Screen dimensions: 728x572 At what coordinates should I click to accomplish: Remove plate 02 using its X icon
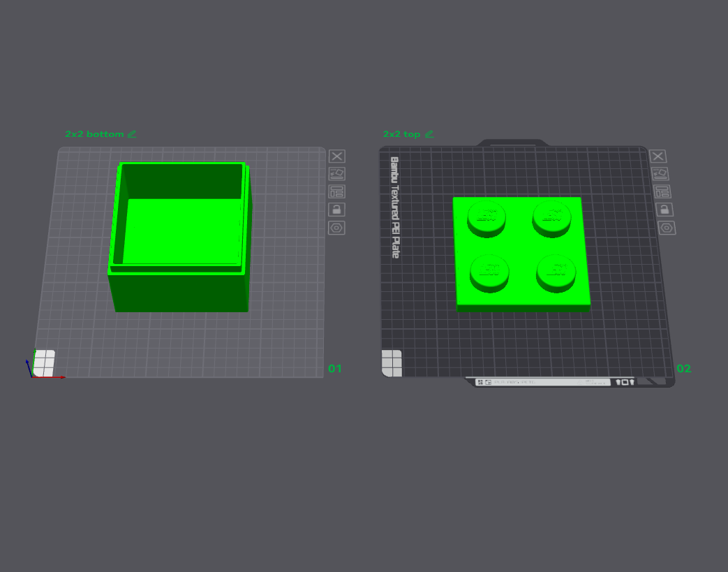[658, 156]
